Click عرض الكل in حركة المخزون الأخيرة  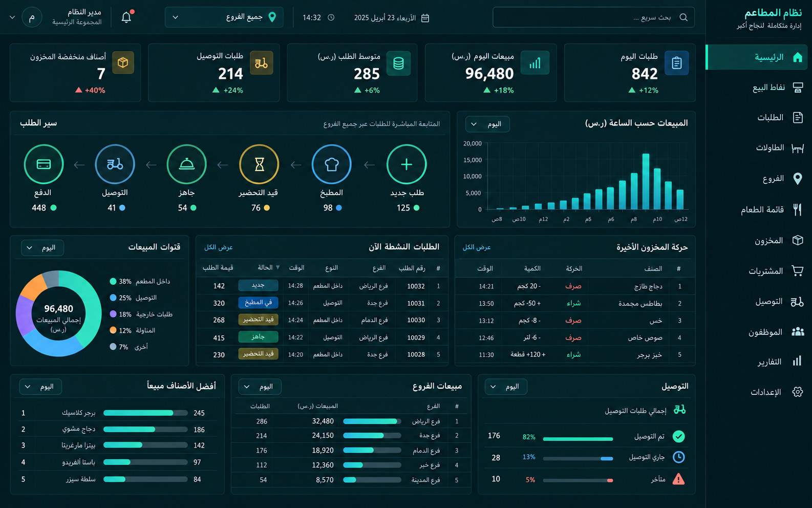click(477, 247)
